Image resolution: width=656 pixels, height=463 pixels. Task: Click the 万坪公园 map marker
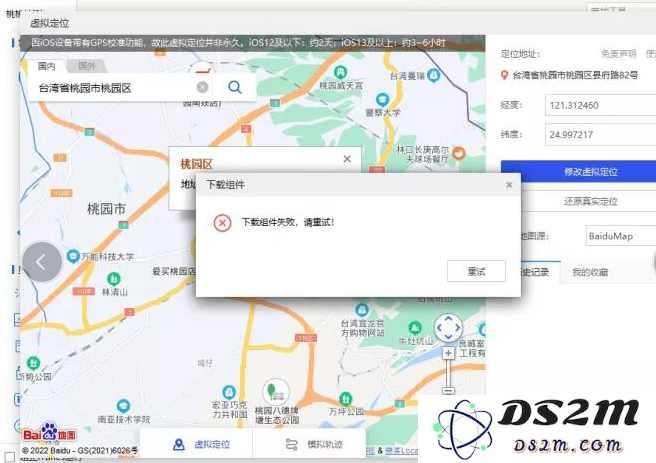(346, 399)
